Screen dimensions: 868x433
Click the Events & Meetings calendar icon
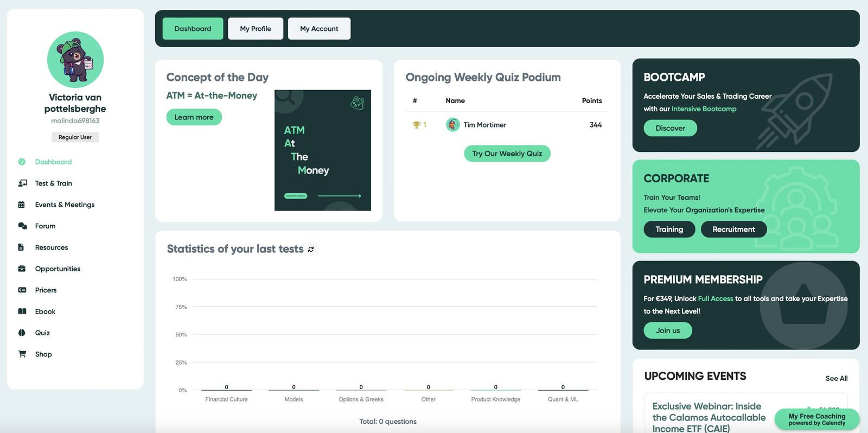(22, 205)
